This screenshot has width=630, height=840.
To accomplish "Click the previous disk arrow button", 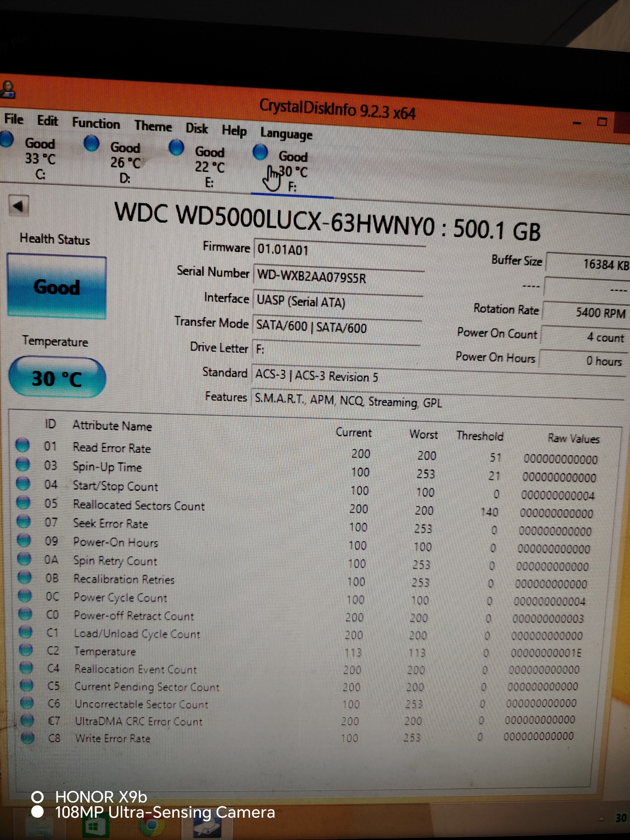I will coord(19,206).
